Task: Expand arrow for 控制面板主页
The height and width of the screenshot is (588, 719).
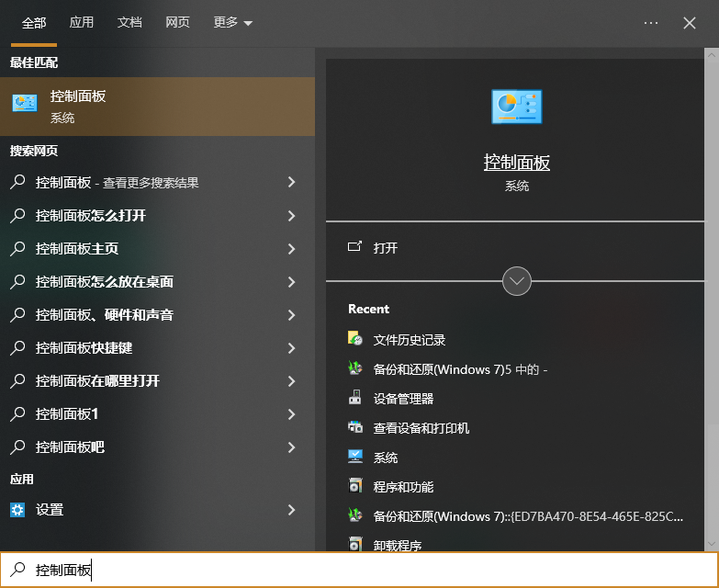Action: (x=291, y=249)
